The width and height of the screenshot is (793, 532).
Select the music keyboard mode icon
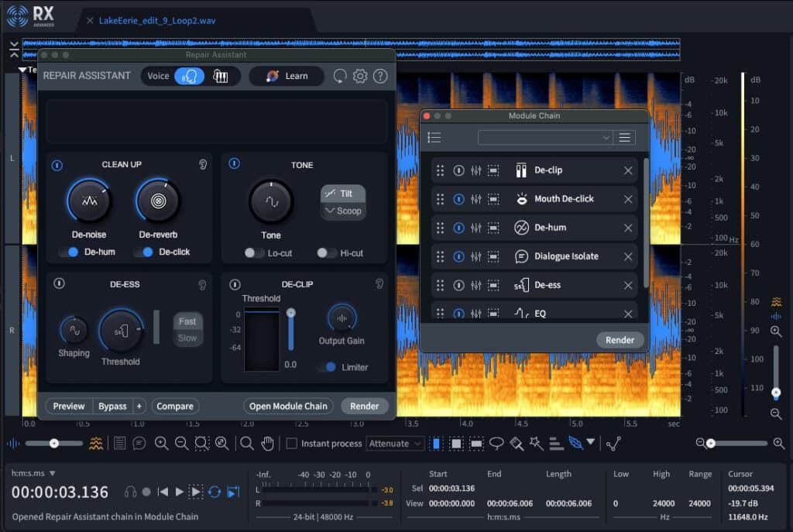(221, 76)
